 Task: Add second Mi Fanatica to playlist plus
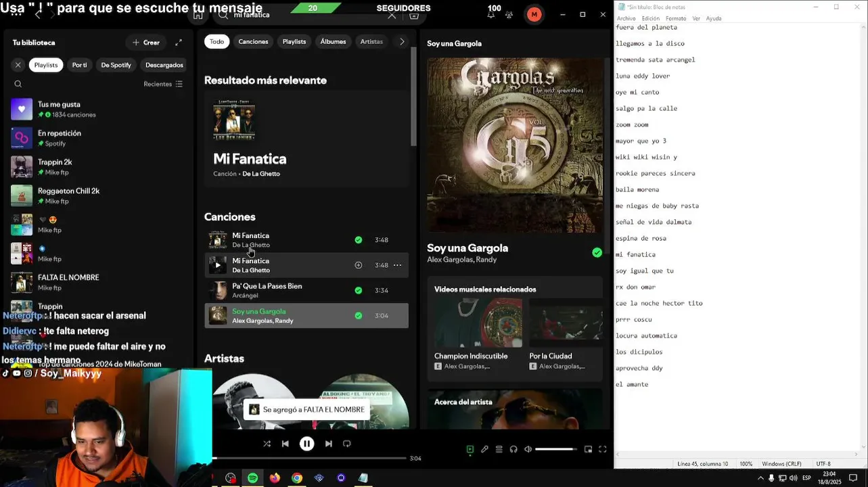359,265
